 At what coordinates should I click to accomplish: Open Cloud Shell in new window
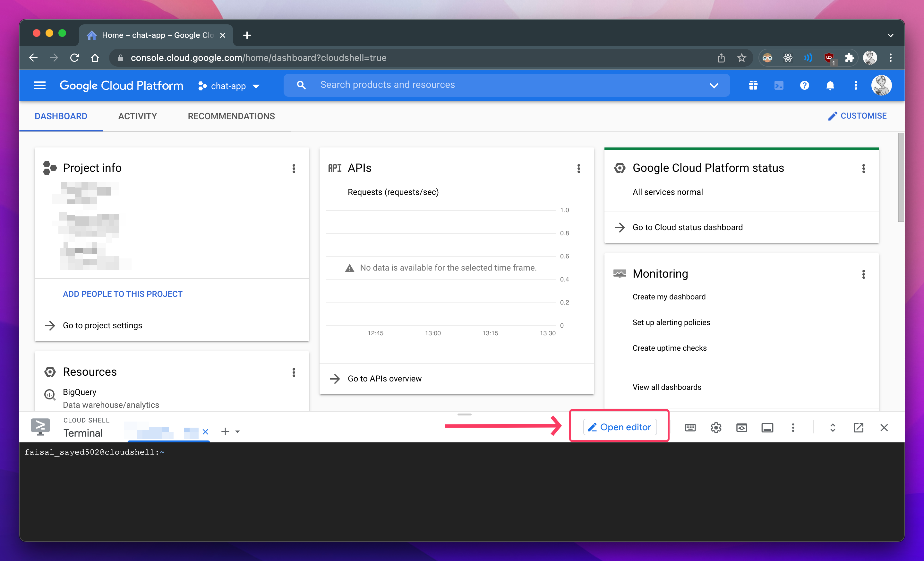coord(858,428)
